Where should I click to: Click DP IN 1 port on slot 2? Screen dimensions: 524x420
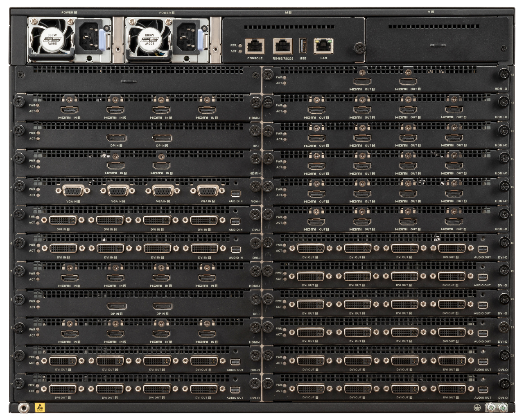tap(117, 138)
